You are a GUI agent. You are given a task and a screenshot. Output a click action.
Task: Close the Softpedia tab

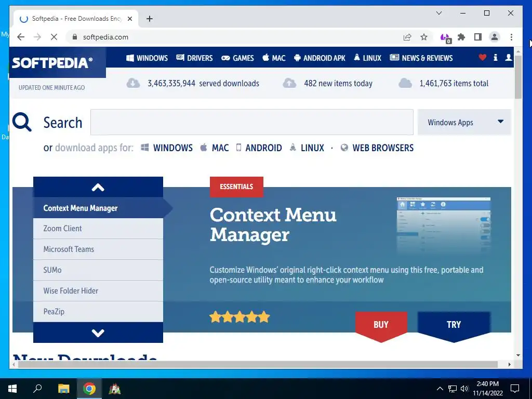tap(129, 19)
